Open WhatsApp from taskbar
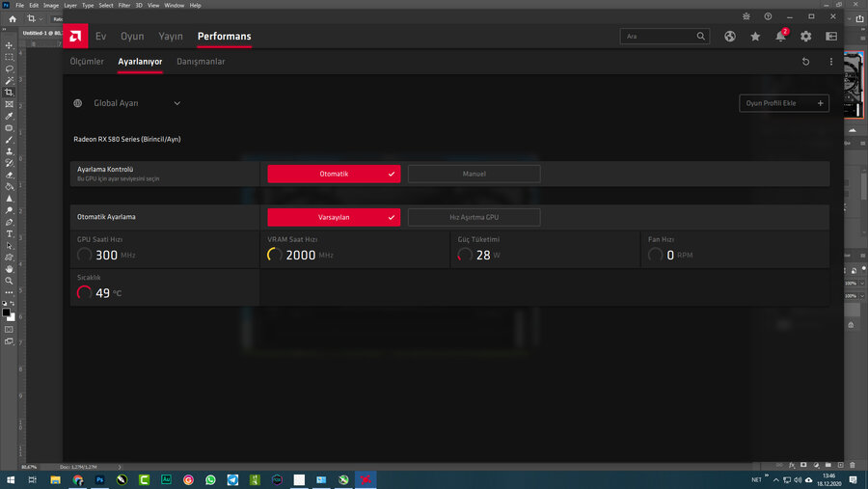Image resolution: width=868 pixels, height=489 pixels. point(210,479)
